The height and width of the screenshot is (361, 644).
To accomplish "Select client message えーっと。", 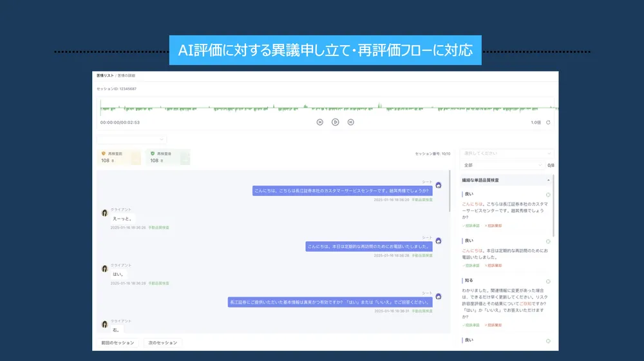I will tap(122, 219).
